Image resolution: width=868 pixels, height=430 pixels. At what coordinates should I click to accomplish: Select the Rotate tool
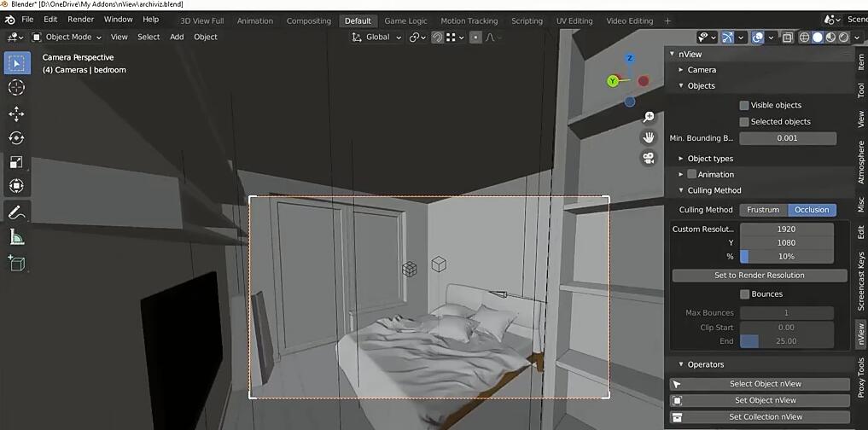tap(16, 138)
